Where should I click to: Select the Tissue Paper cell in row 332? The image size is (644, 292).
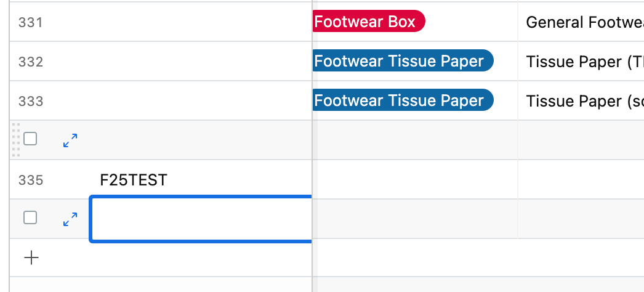click(581, 61)
